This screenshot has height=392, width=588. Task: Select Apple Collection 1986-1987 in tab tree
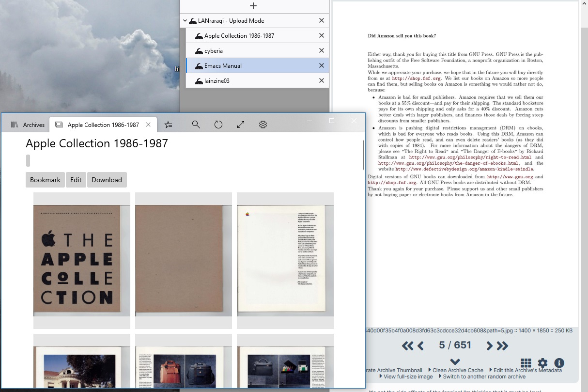(x=239, y=36)
